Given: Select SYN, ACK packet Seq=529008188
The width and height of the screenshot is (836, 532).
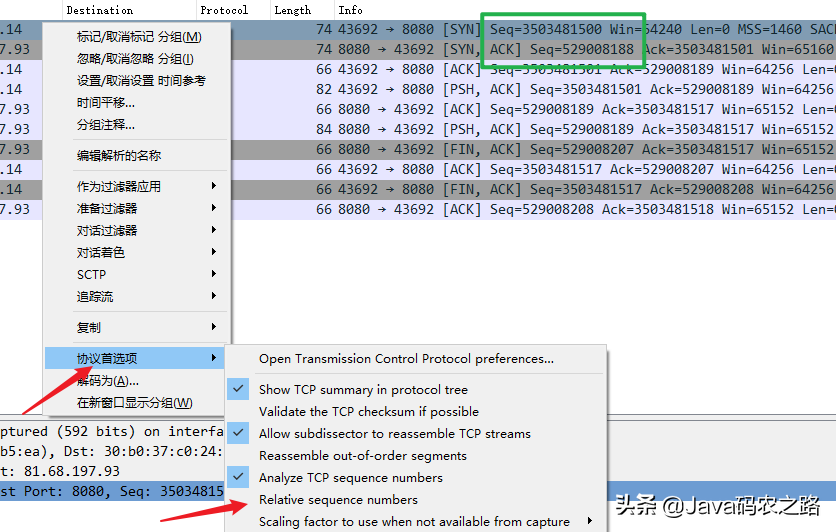Looking at the screenshot, I should pyautogui.click(x=533, y=49).
